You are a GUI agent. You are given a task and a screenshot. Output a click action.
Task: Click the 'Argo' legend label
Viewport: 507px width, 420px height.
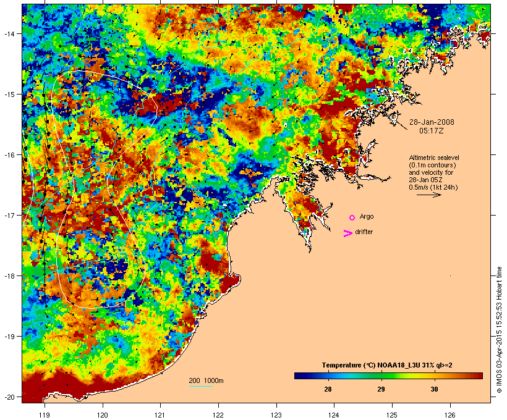coord(367,216)
